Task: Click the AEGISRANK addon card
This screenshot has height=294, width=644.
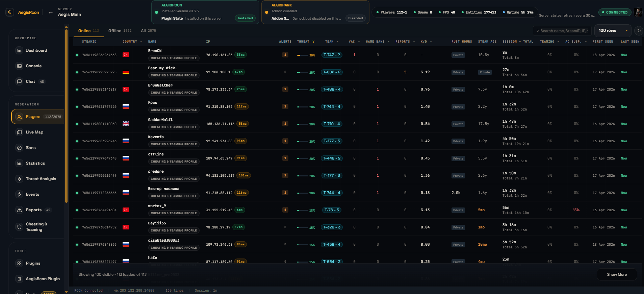Action: tap(315, 12)
